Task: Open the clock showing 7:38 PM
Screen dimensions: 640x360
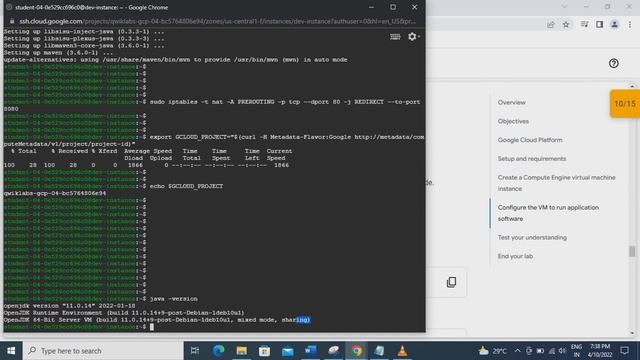Action: pyautogui.click(x=600, y=351)
